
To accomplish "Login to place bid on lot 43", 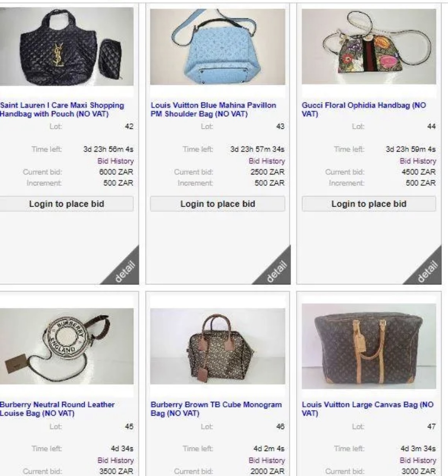I will (x=217, y=204).
